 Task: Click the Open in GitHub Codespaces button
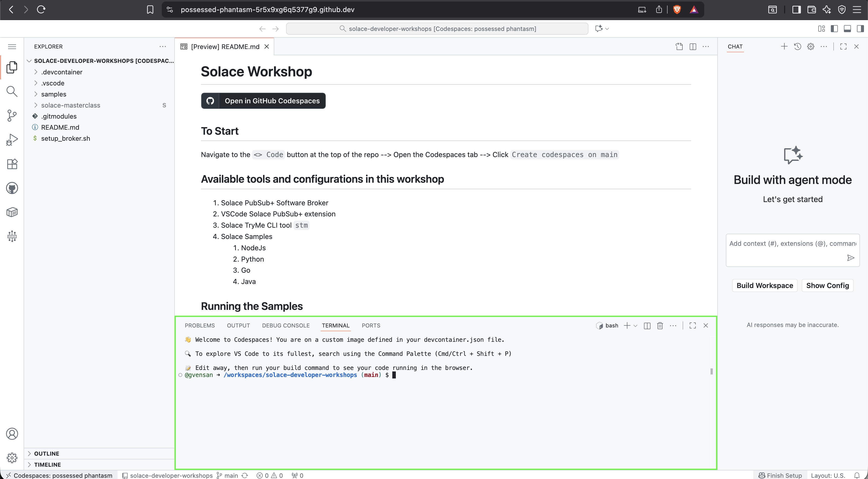(263, 101)
